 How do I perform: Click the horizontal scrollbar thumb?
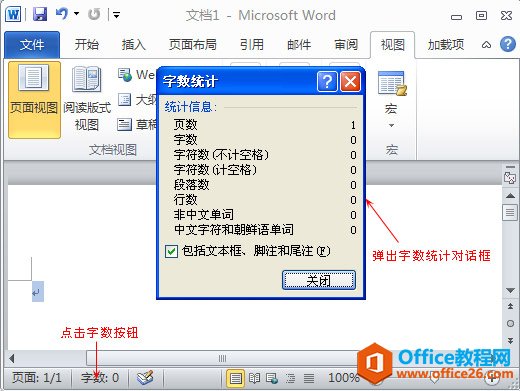click(222, 359)
